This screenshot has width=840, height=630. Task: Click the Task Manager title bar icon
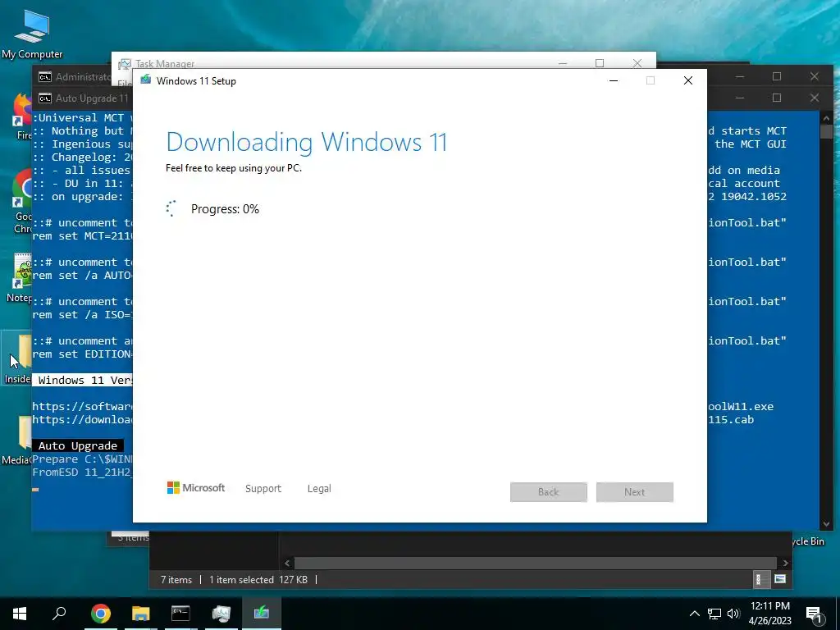(x=125, y=64)
